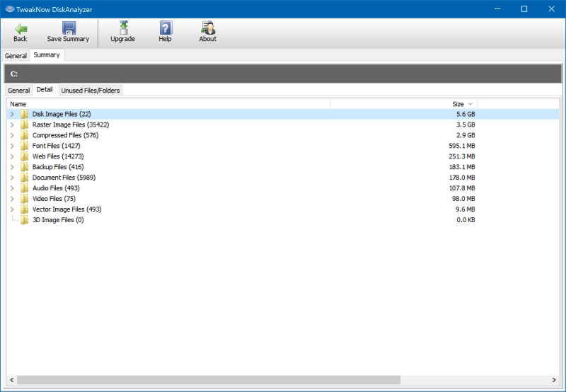Screen dimensions: 566x392
Task: Click the horizontal scrollbar thumb
Action: (x=209, y=380)
